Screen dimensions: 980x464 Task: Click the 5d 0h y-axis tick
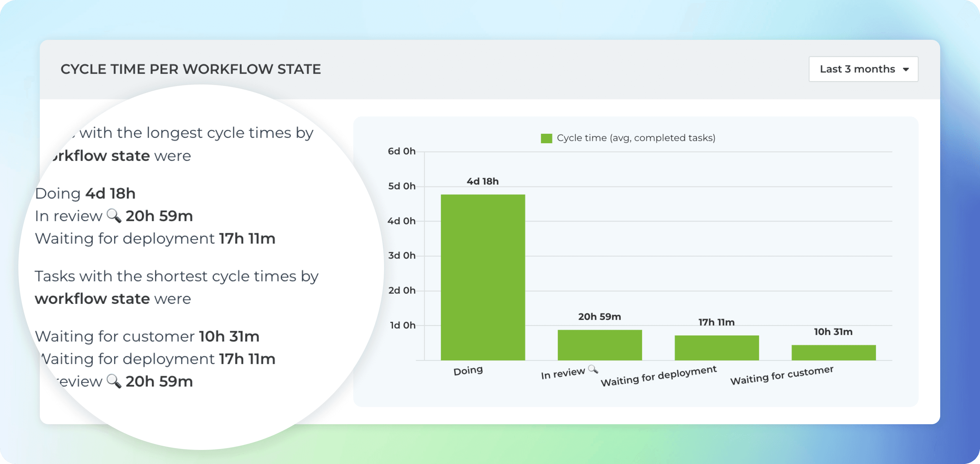click(401, 186)
